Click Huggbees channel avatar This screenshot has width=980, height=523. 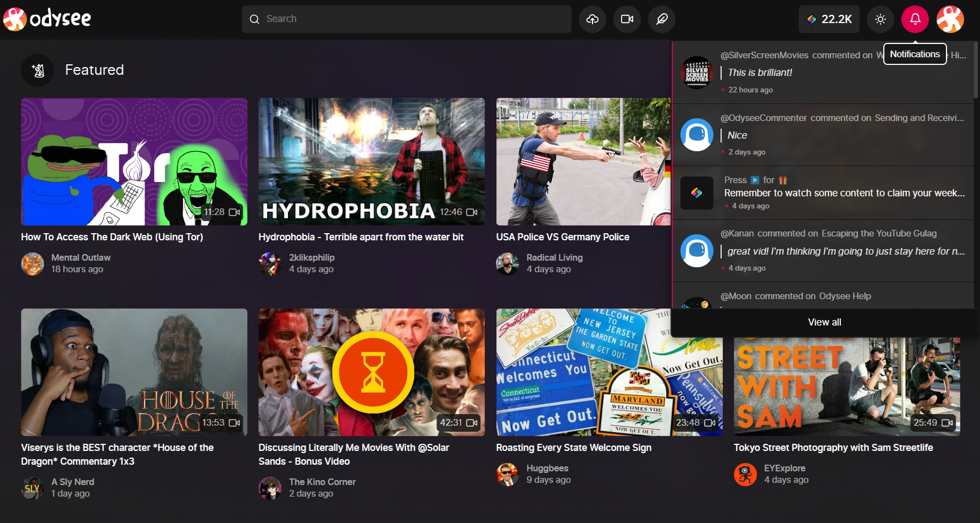[507, 475]
